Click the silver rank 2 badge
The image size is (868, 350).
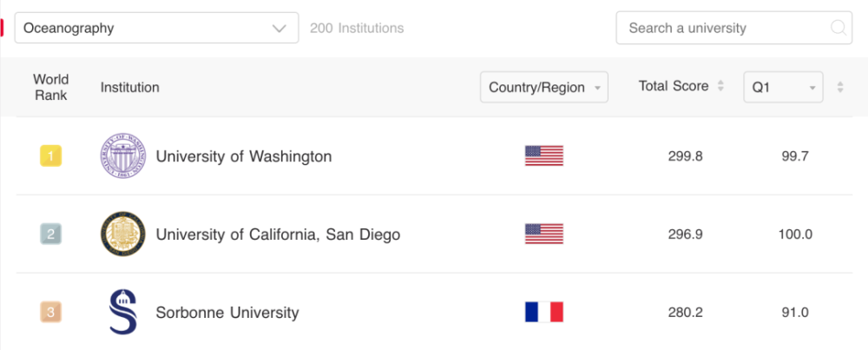[50, 234]
